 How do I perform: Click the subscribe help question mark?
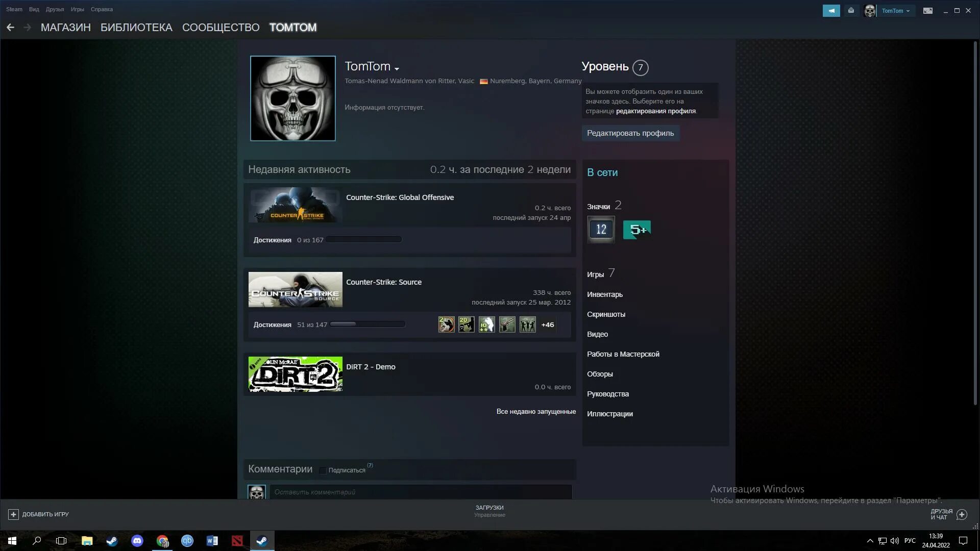tap(370, 465)
